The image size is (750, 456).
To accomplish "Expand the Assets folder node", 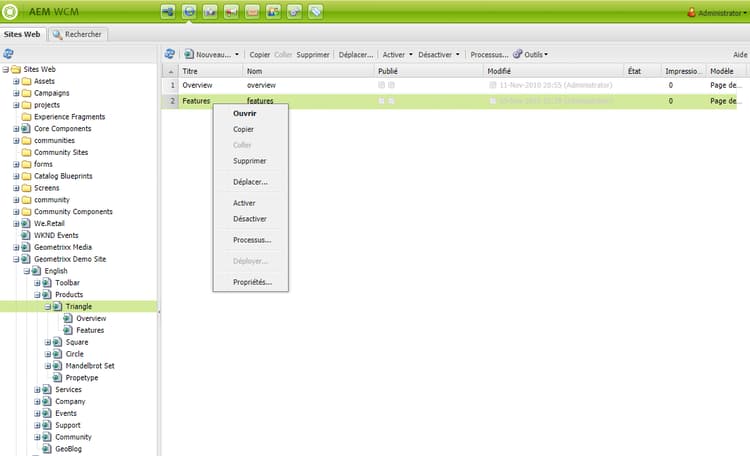I will tap(16, 81).
